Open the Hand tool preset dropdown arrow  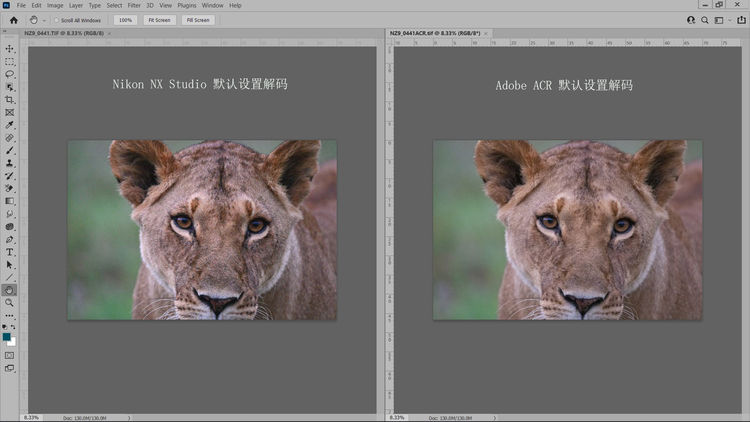tap(45, 19)
